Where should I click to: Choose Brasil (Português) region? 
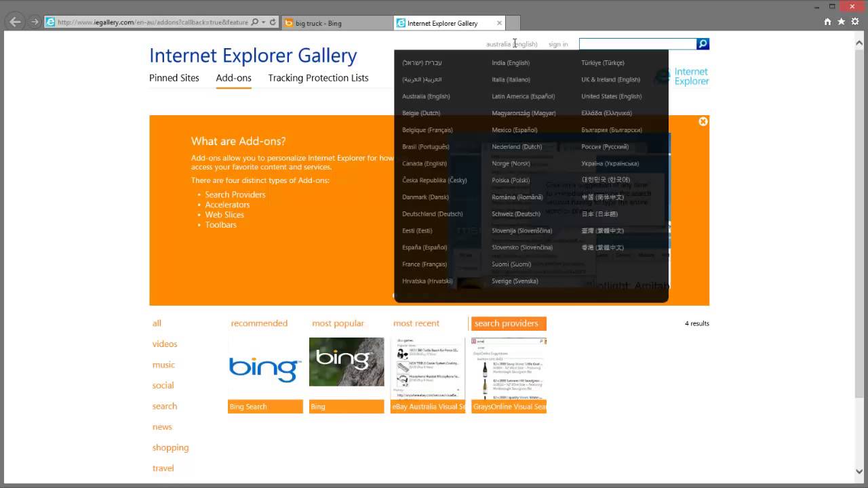[425, 147]
